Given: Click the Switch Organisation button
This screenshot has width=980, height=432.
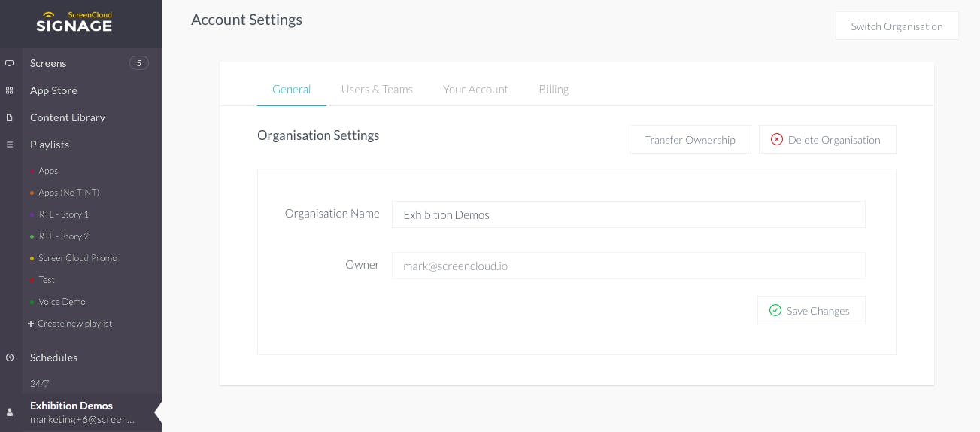Looking at the screenshot, I should click(897, 26).
